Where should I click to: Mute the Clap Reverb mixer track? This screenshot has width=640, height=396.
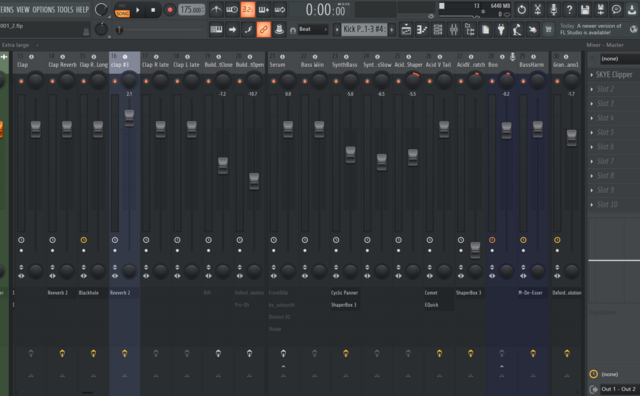pos(52,81)
